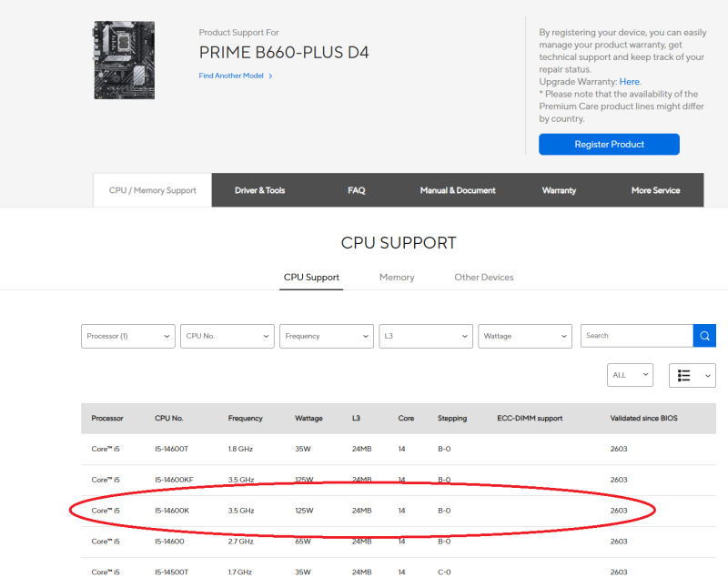728x588 pixels.
Task: Select the I5-14600 CPU cell
Action: (x=169, y=542)
